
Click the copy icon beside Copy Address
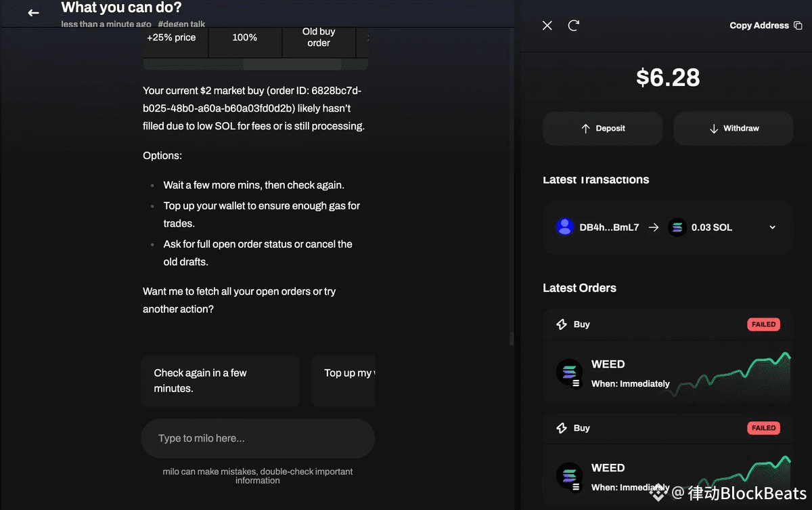(x=798, y=26)
